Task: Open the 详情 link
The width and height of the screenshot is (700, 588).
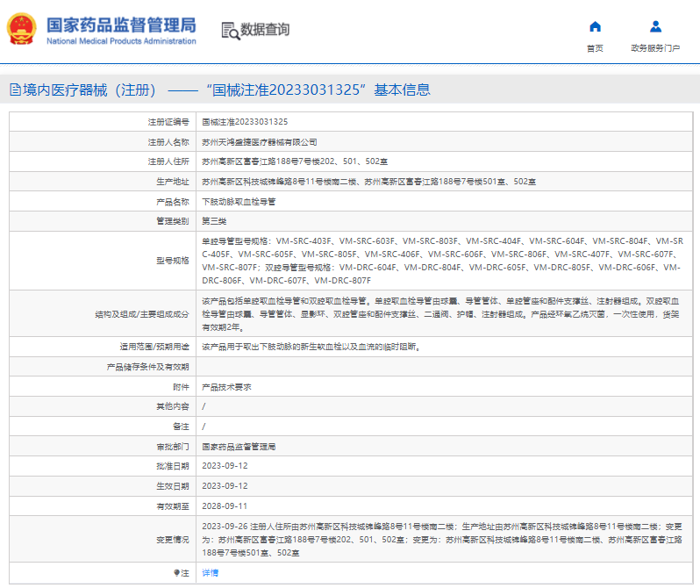Action: pos(210,573)
